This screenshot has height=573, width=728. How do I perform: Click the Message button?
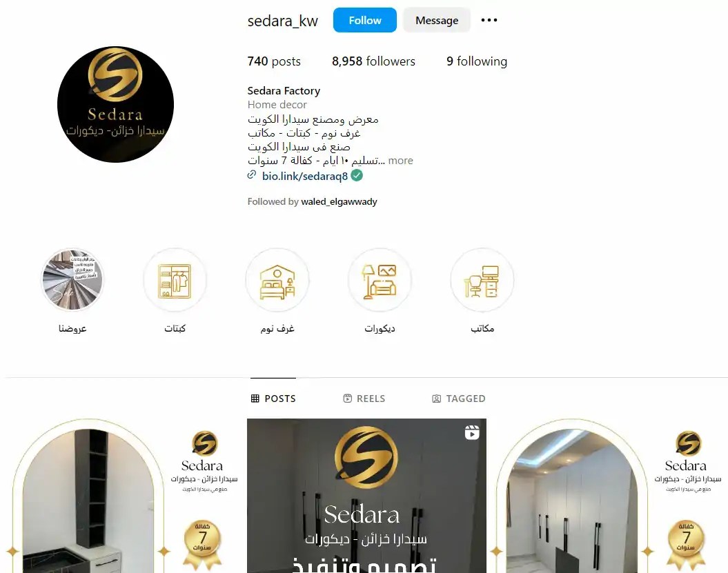(436, 20)
